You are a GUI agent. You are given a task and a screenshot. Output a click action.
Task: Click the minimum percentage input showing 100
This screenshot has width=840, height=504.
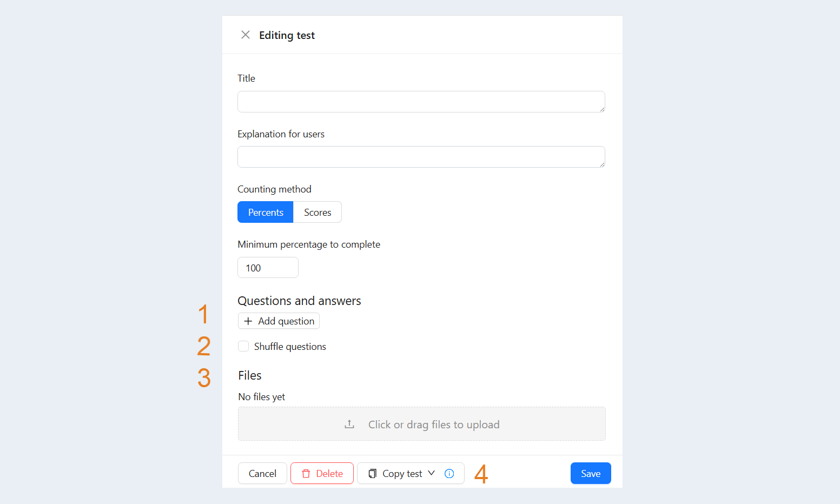[x=268, y=268]
